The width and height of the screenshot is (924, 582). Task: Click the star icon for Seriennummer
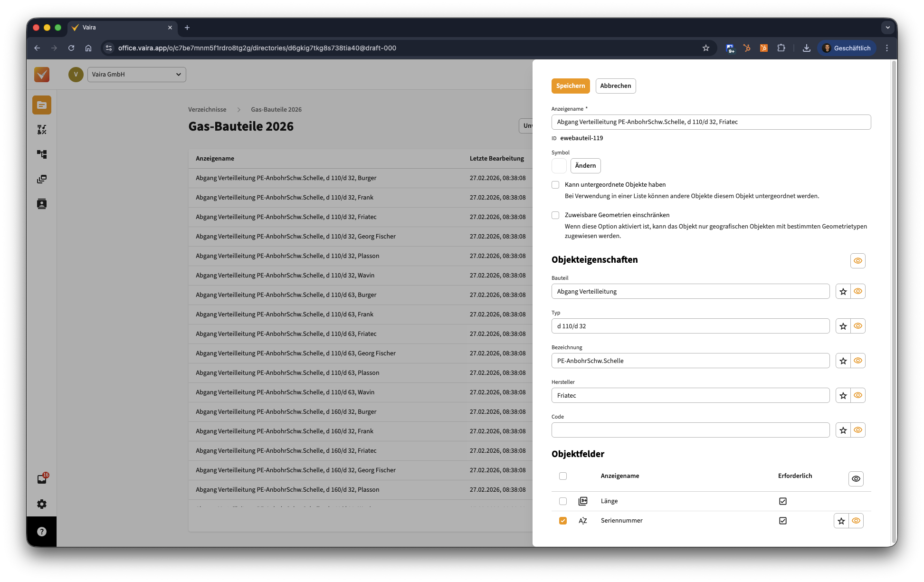(841, 521)
